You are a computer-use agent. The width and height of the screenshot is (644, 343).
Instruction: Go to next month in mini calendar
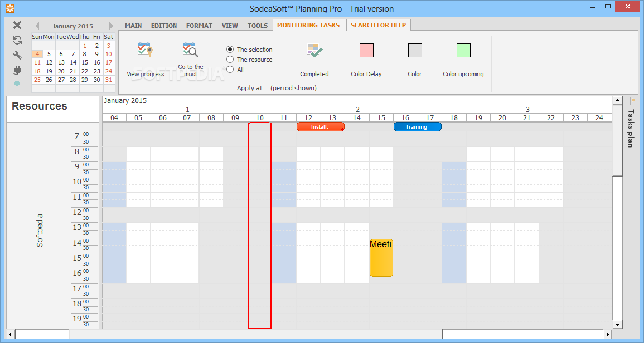point(110,26)
